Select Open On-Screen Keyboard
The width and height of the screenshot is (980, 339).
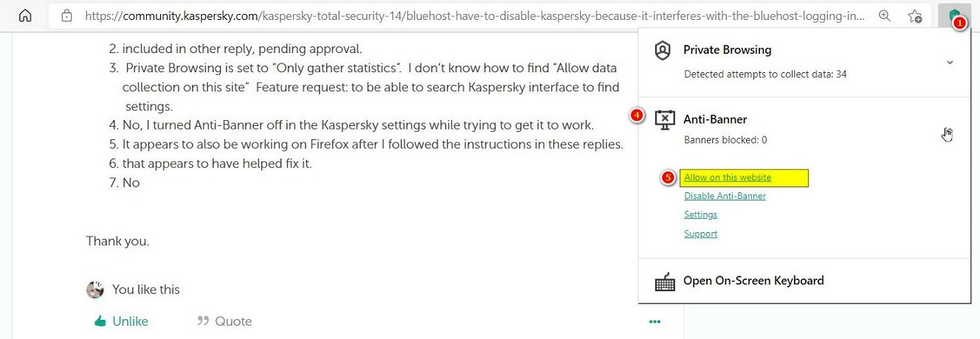tap(753, 281)
